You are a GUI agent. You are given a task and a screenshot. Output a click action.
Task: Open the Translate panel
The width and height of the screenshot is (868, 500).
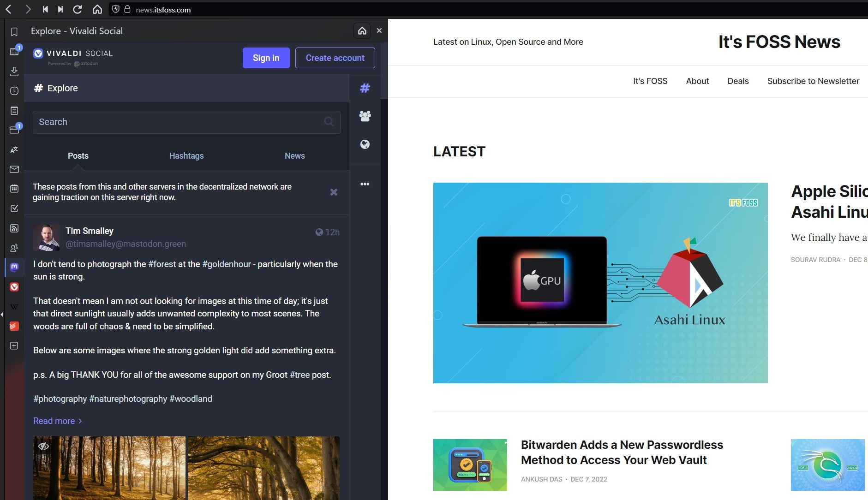coord(14,149)
